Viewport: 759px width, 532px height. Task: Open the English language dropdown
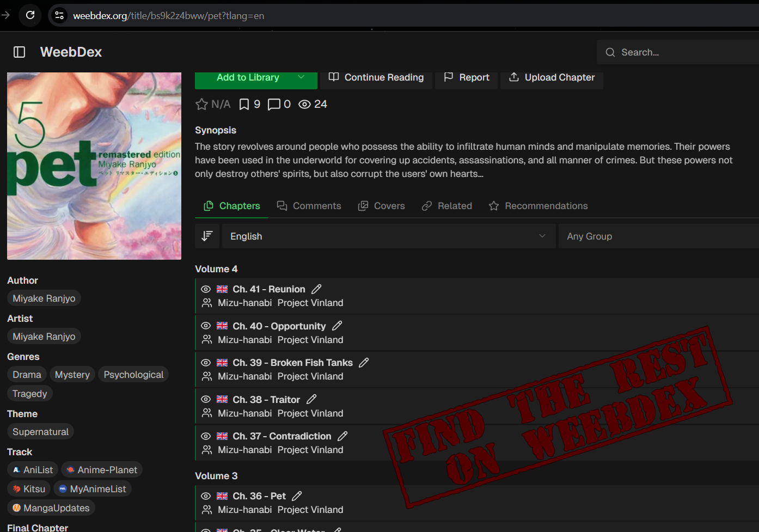coord(388,236)
